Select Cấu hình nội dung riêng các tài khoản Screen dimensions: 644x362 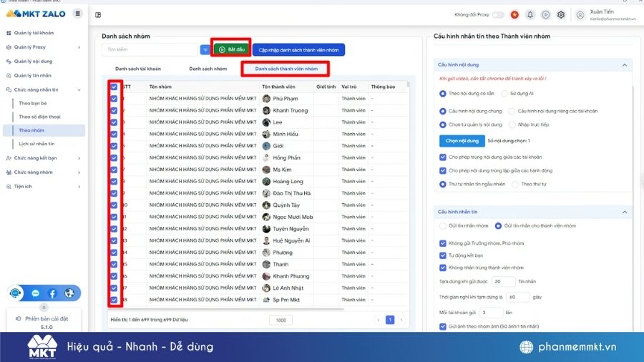click(x=512, y=111)
